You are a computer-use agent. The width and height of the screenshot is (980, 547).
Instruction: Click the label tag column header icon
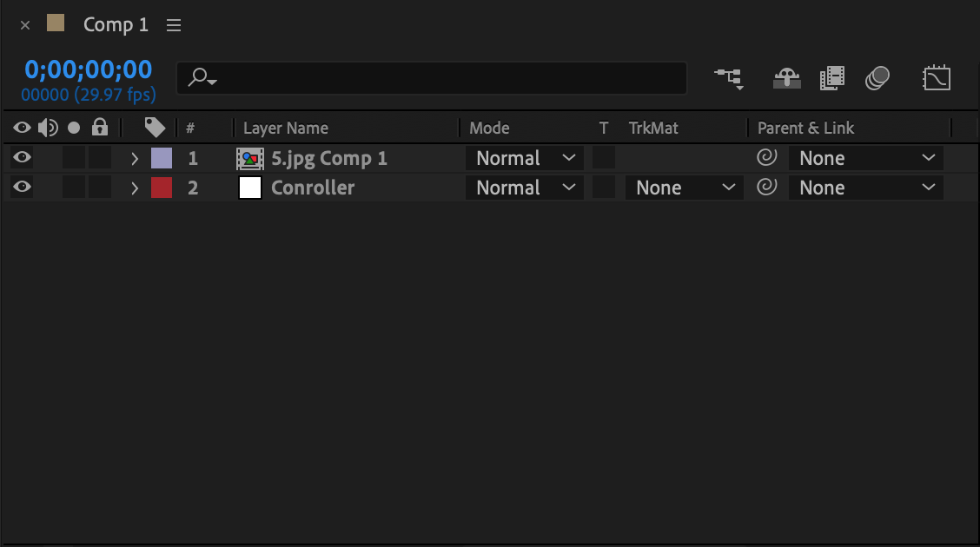click(155, 128)
